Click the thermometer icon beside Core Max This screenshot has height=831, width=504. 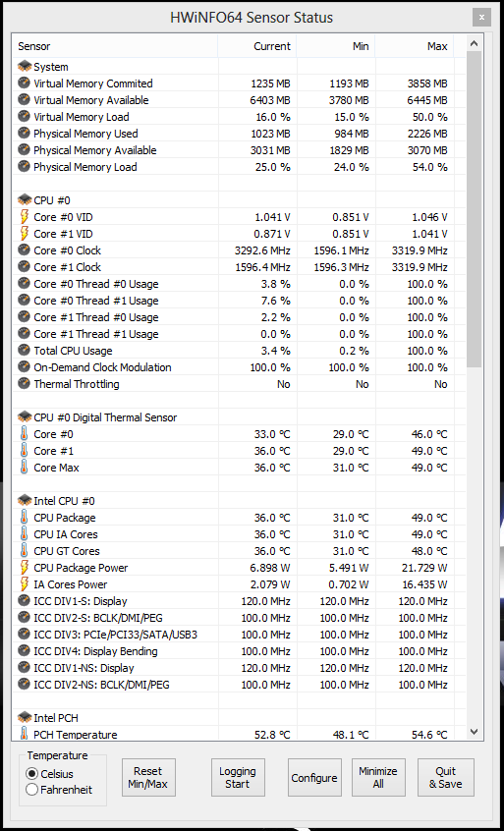24,468
